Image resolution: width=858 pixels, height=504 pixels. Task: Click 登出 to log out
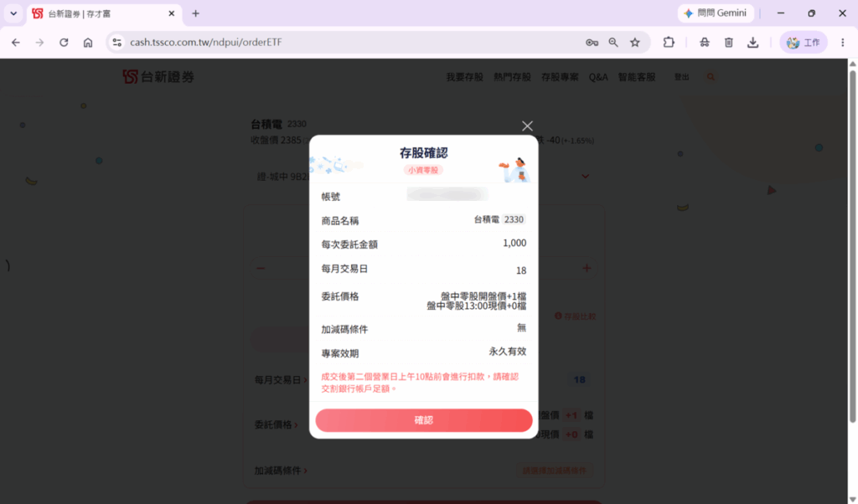point(682,77)
